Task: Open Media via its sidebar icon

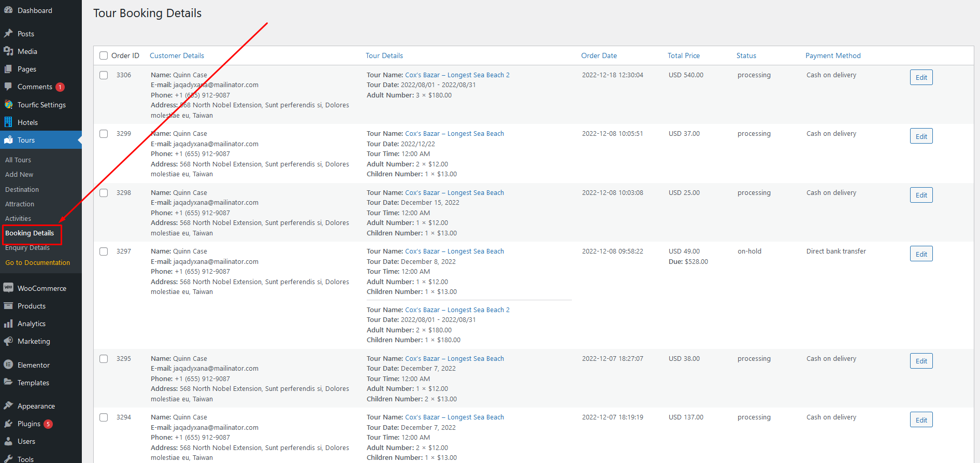Action: pyautogui.click(x=8, y=51)
